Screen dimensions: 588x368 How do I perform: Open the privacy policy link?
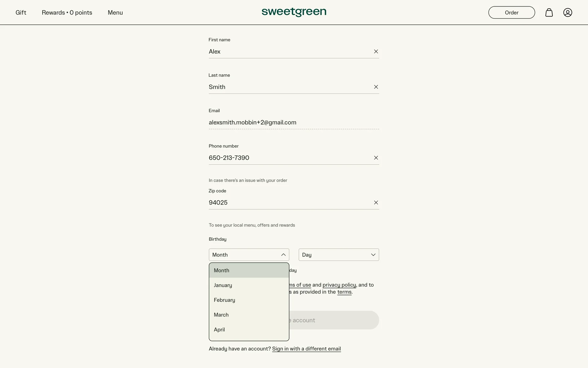tap(339, 285)
